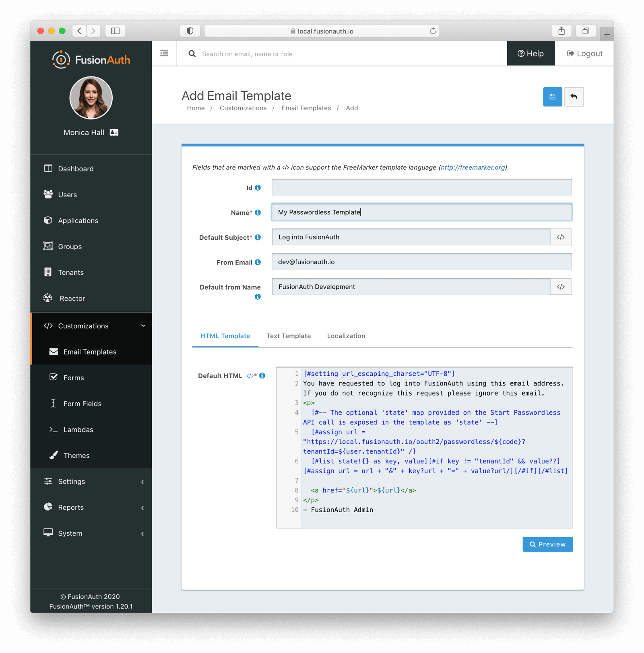Open Reactor in the sidebar

click(91, 298)
